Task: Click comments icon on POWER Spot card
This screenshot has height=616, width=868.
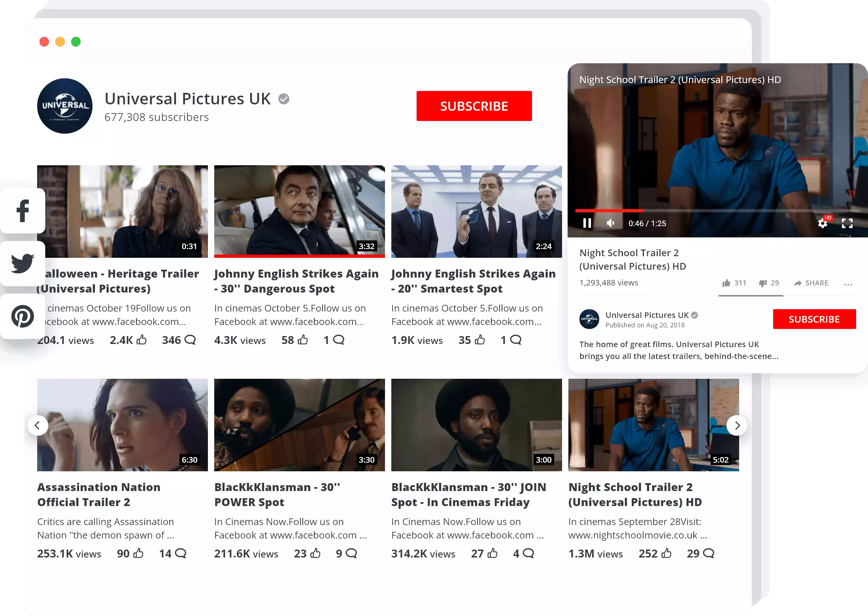Action: (x=351, y=553)
